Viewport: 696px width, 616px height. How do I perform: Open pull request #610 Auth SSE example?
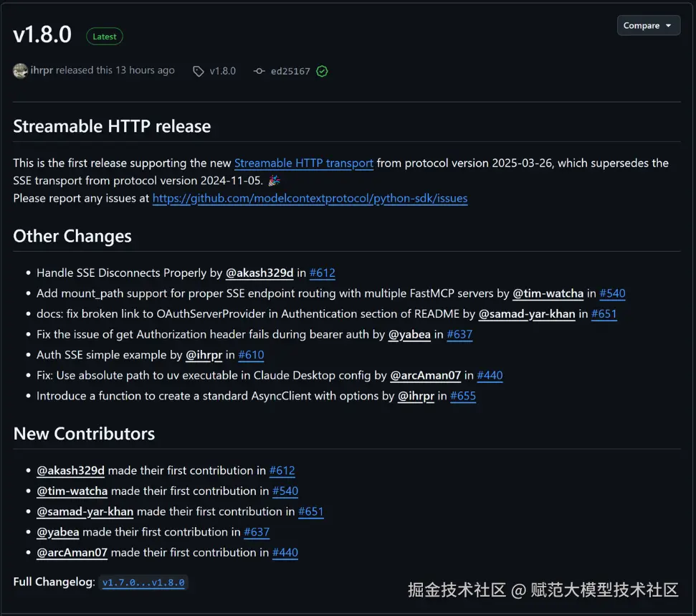click(x=252, y=354)
